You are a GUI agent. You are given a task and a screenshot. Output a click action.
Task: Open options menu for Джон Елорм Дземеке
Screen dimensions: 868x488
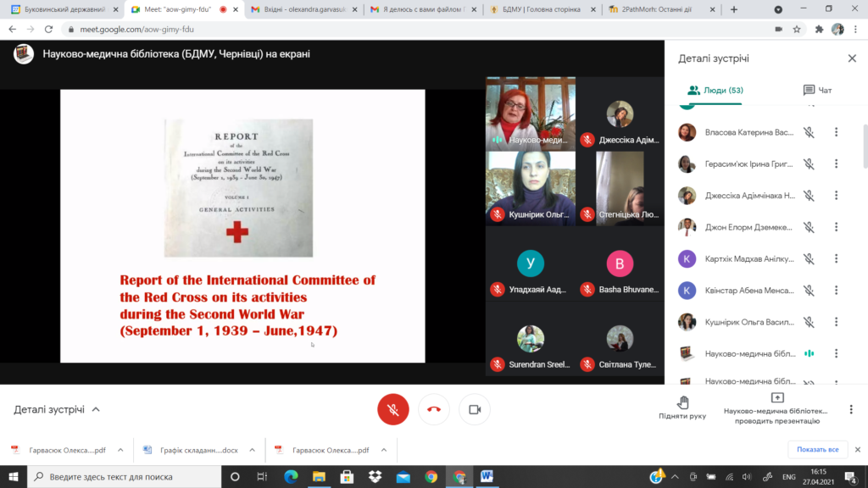(x=837, y=227)
